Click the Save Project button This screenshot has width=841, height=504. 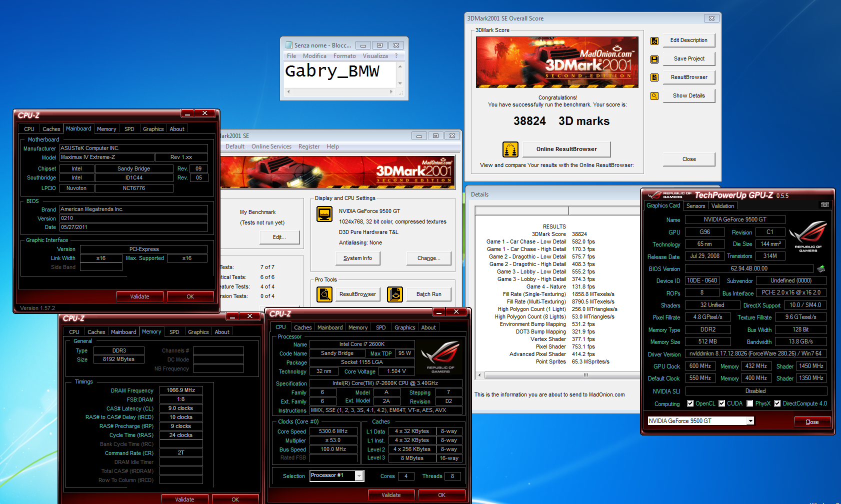(689, 59)
